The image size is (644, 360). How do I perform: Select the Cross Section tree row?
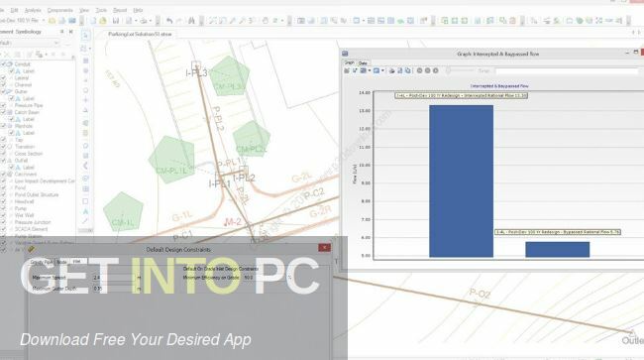[29, 154]
